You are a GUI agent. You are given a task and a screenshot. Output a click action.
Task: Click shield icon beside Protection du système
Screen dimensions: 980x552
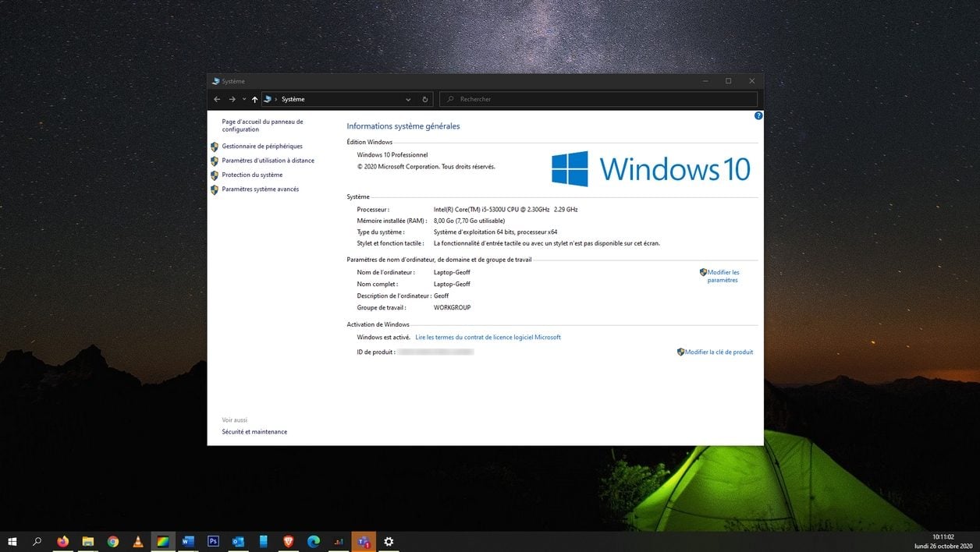[215, 175]
